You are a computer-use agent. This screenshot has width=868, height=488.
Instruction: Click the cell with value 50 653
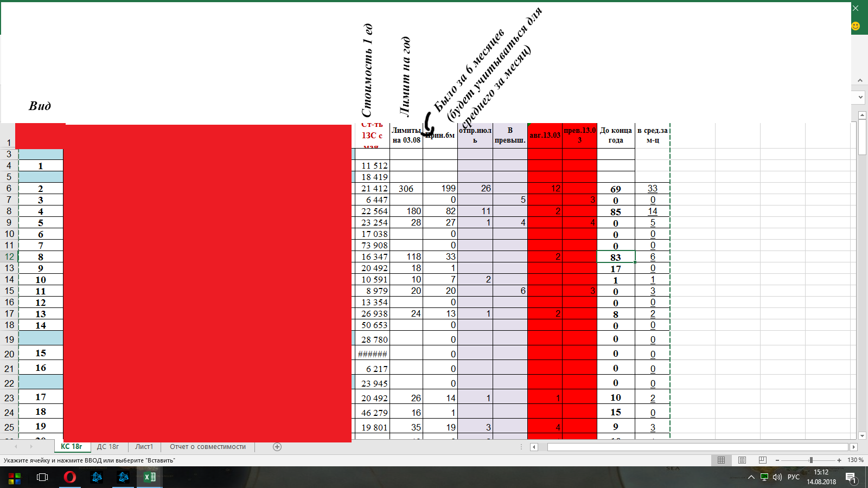[x=372, y=325]
